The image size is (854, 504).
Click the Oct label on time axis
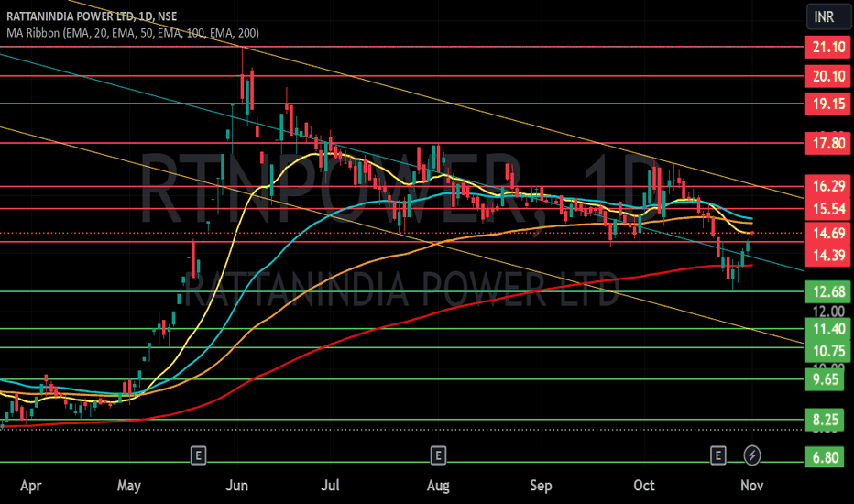click(644, 486)
